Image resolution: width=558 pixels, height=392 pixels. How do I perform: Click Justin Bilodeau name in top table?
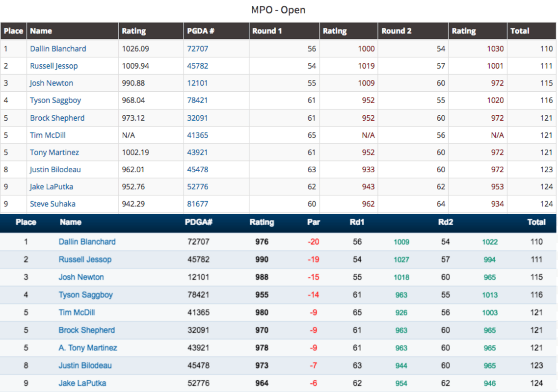point(55,169)
